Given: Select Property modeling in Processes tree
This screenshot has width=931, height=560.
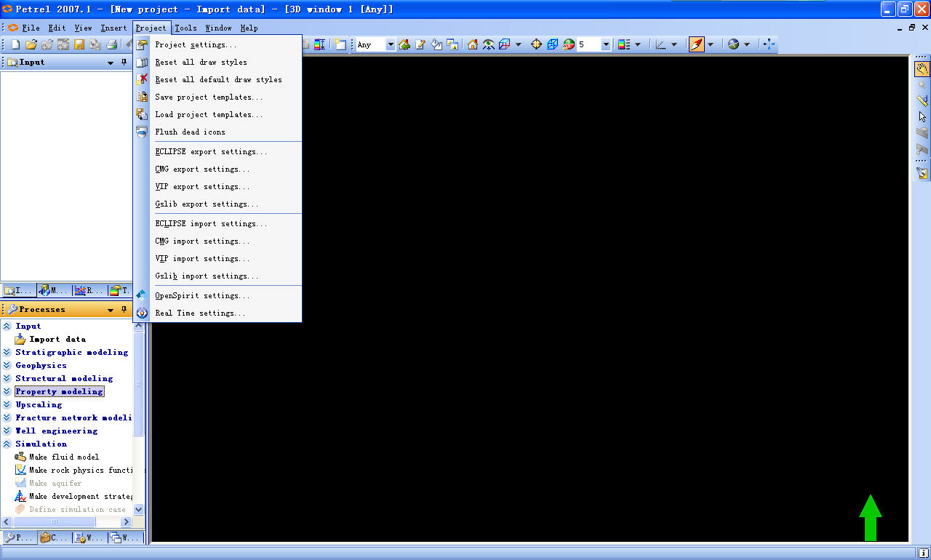Looking at the screenshot, I should click(60, 392).
